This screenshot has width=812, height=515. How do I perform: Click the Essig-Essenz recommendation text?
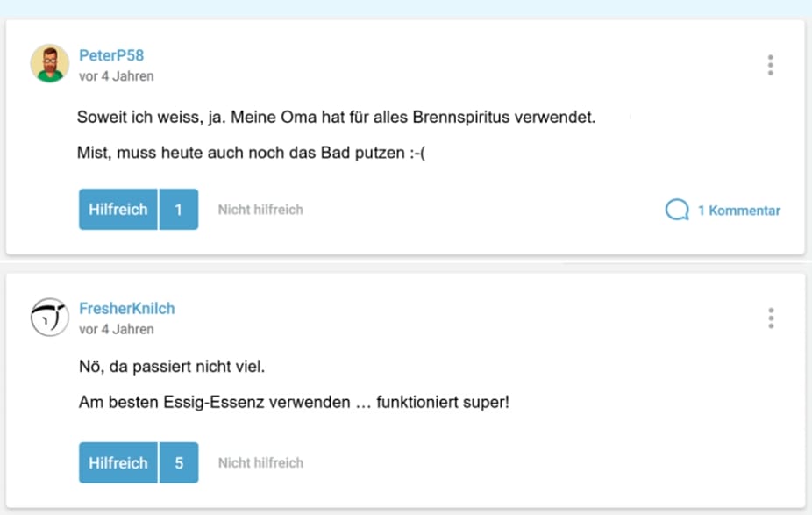293,404
